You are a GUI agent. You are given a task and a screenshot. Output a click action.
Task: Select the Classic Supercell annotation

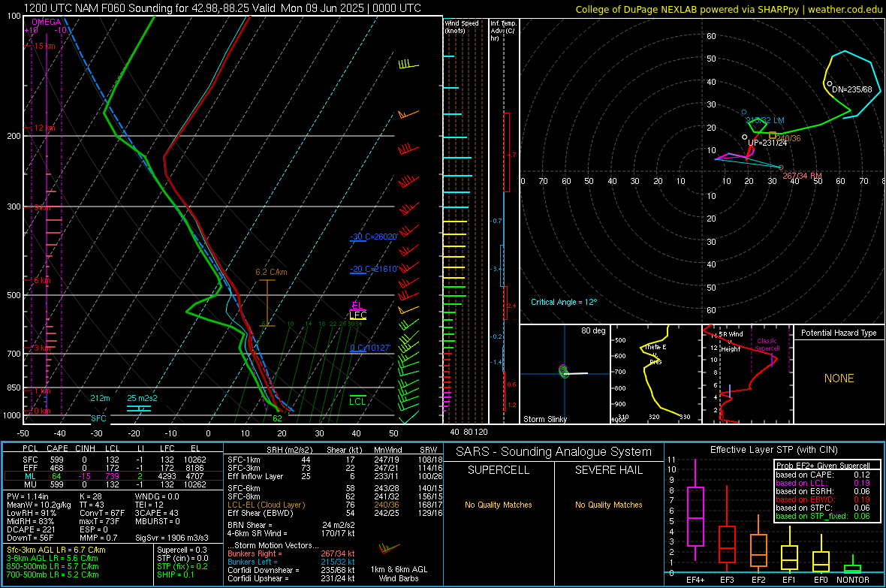(767, 345)
